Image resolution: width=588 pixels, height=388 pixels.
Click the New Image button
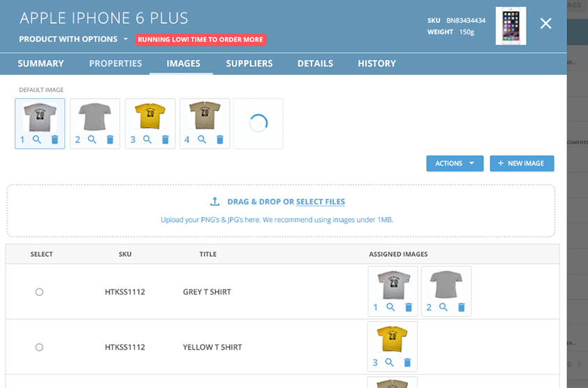[x=522, y=163]
